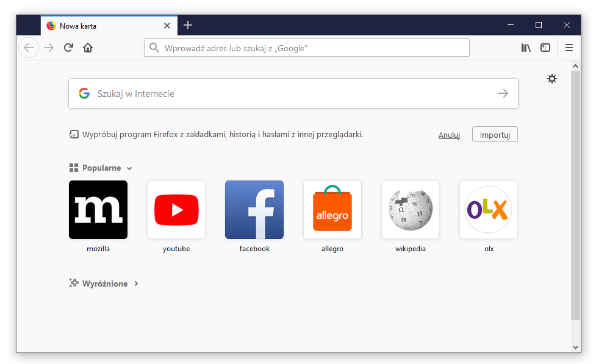Screen dimensions: 596x364
Task: Collapse the Popularne section chevron
Action: coord(129,168)
